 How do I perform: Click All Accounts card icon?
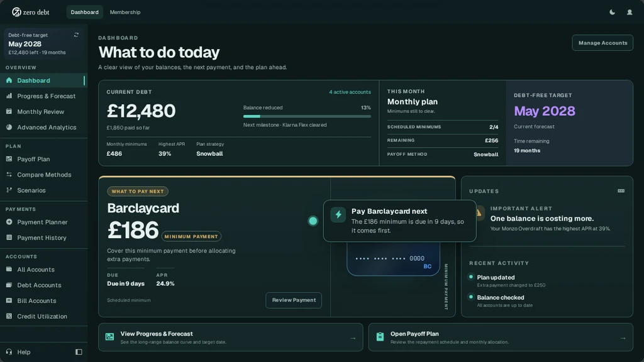(9, 269)
